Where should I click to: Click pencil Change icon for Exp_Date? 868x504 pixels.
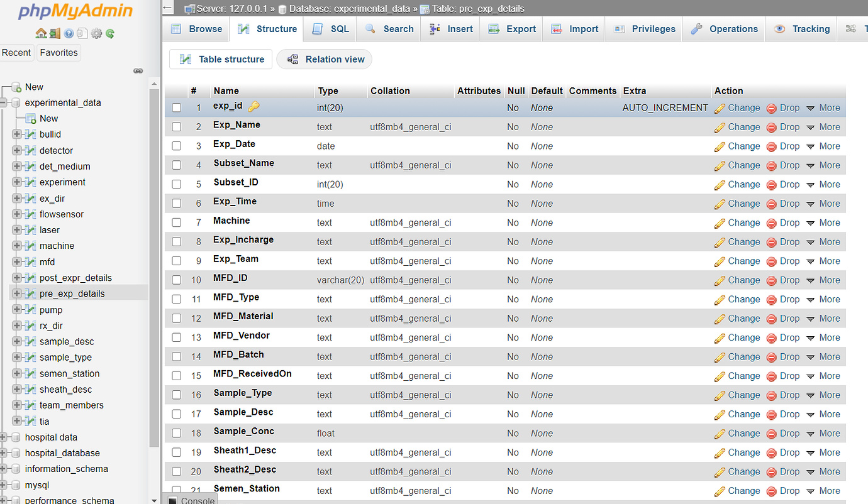720,146
